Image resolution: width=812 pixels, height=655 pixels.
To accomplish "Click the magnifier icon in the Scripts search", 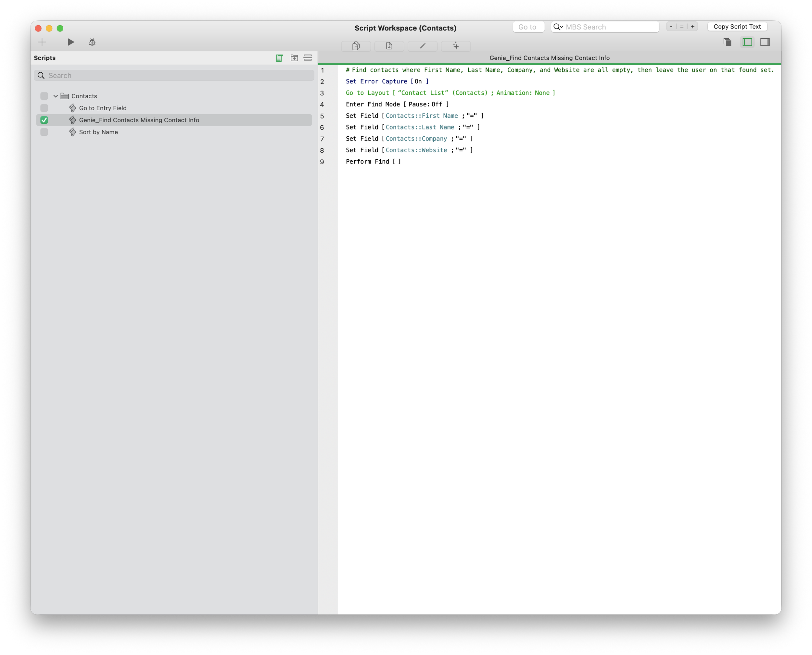I will [x=41, y=75].
